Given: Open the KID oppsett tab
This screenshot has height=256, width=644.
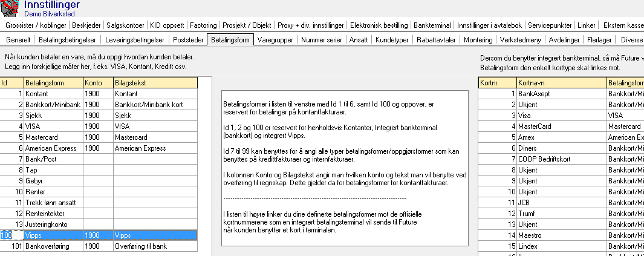Looking at the screenshot, I should tap(167, 25).
